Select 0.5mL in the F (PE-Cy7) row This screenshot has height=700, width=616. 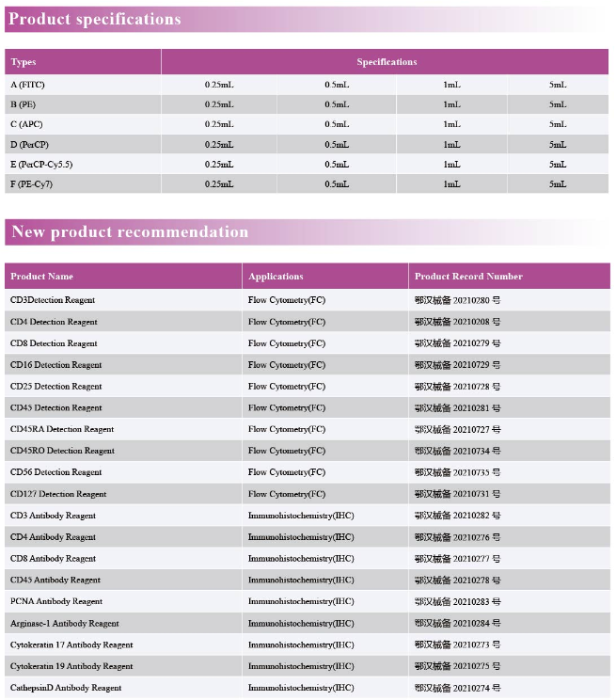point(337,183)
